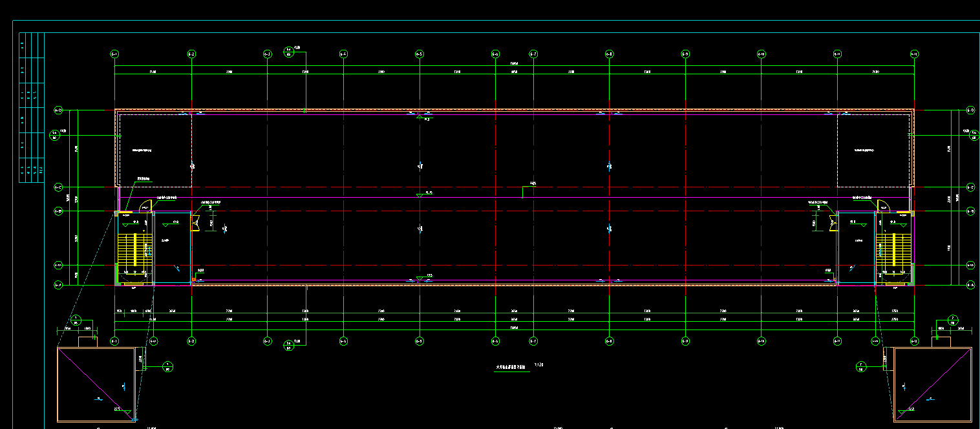Click the underlined drawing title text at bottom center

click(x=511, y=366)
